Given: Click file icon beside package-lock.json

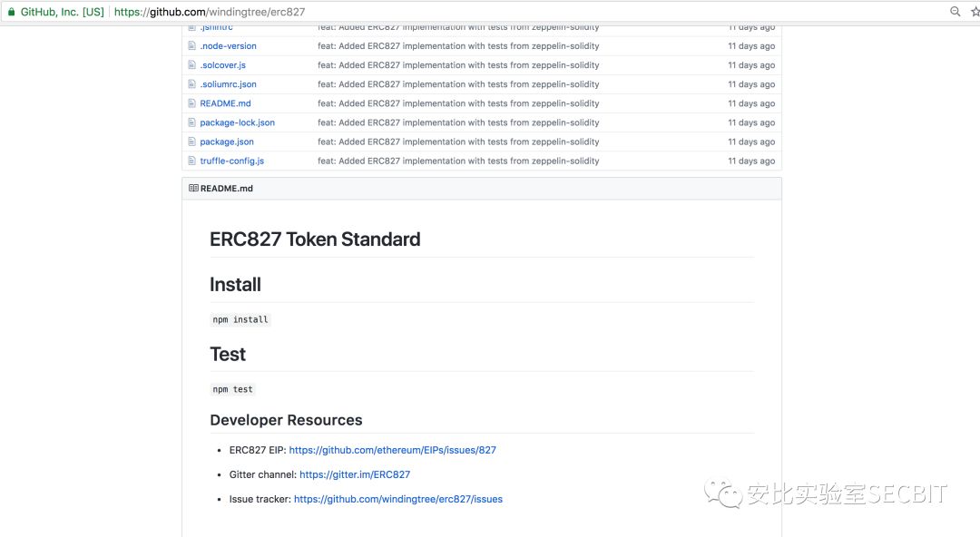Looking at the screenshot, I should (191, 122).
